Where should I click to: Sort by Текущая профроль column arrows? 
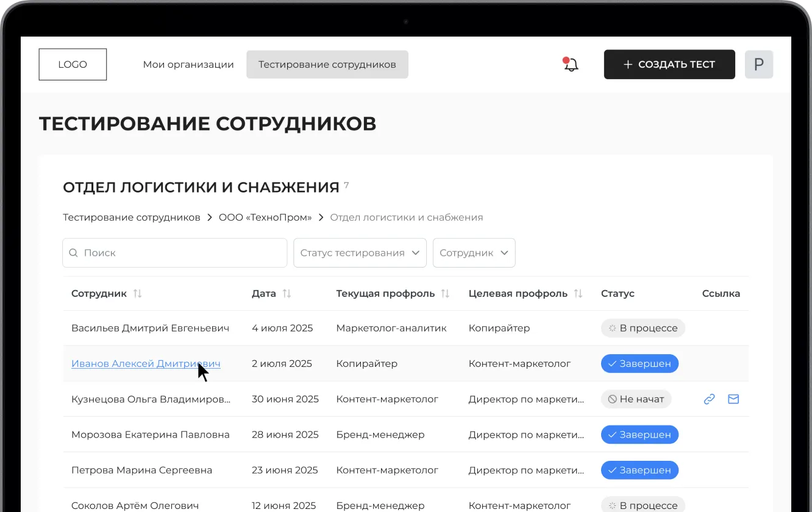[446, 294]
